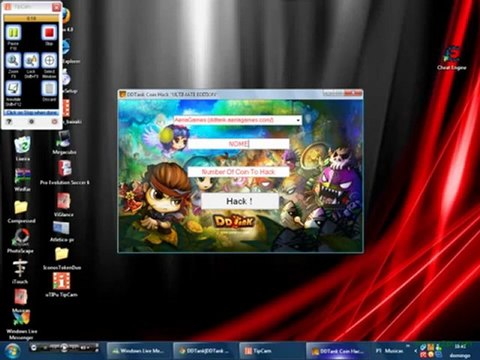Open the TipCam Annotate tool
This screenshot has width=480, height=360.
coord(13,89)
